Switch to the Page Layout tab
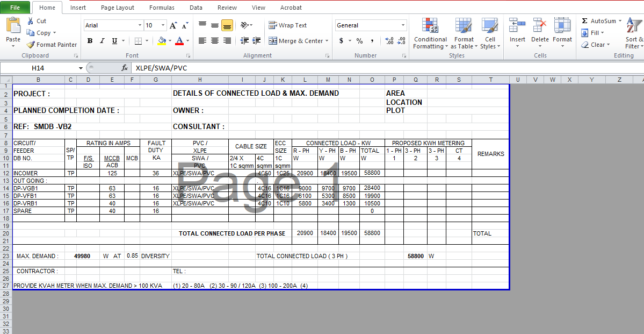 click(x=117, y=8)
